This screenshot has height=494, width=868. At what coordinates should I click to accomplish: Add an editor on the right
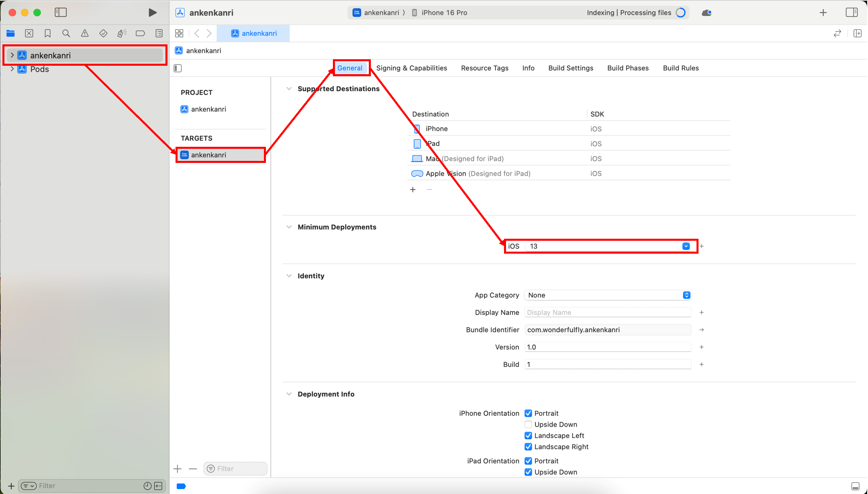click(858, 33)
